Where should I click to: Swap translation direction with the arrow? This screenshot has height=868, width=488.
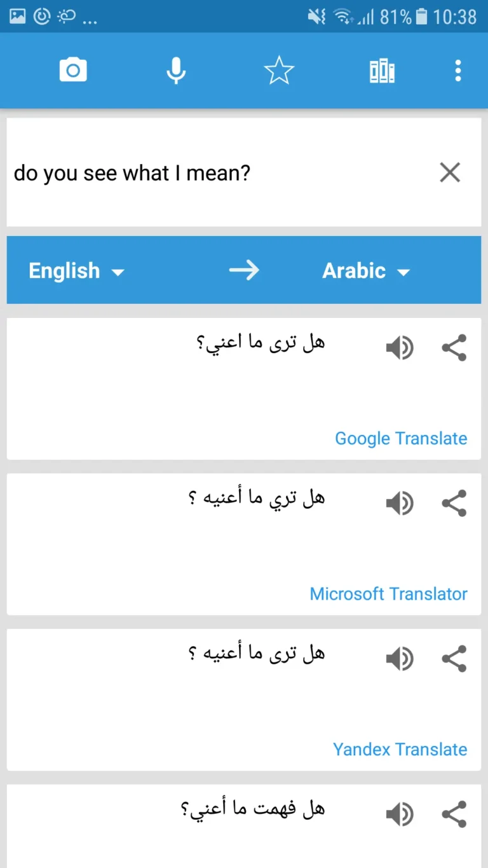[x=245, y=270]
